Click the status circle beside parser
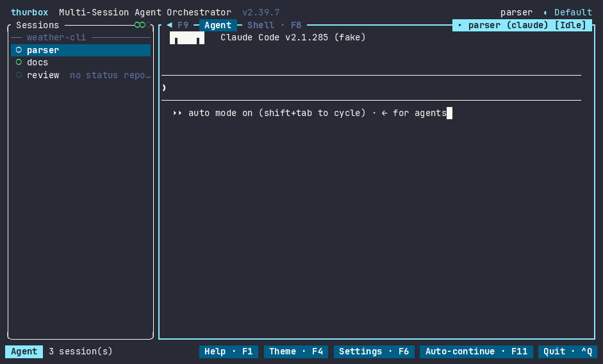This screenshot has width=603, height=364. click(19, 50)
